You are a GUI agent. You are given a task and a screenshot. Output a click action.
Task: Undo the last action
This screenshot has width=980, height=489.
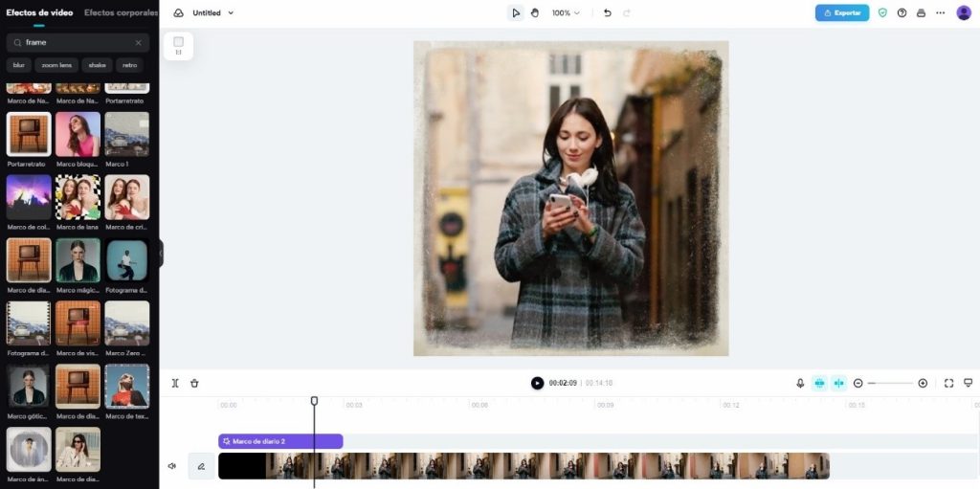(x=607, y=12)
